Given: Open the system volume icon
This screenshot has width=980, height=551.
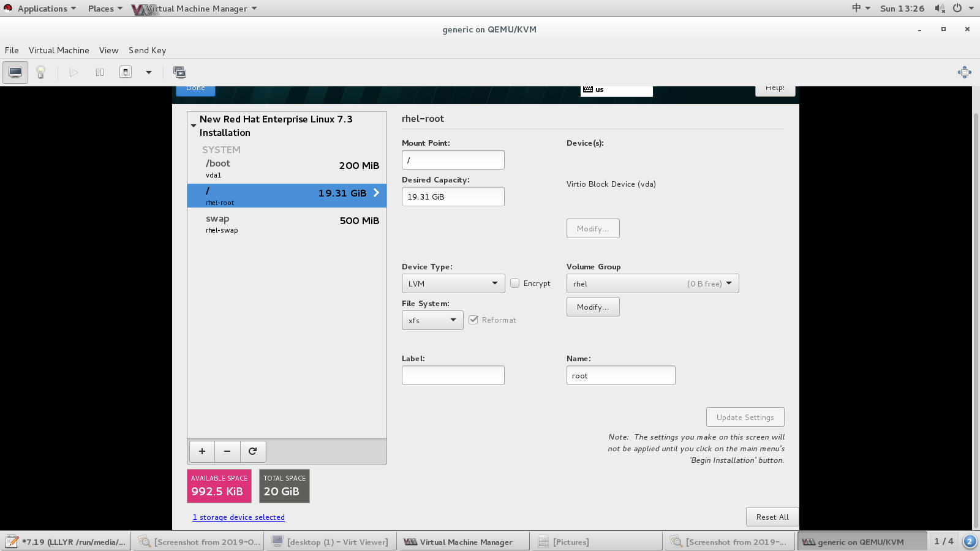Looking at the screenshot, I should pos(940,8).
